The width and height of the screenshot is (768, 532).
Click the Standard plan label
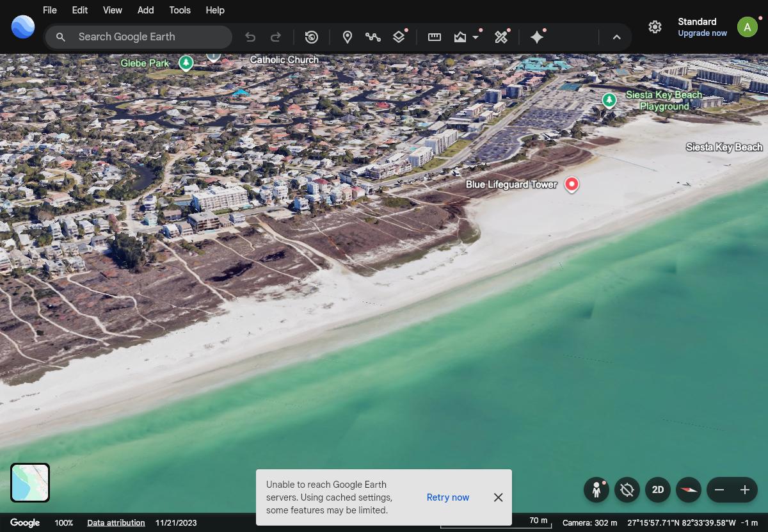coord(697,22)
